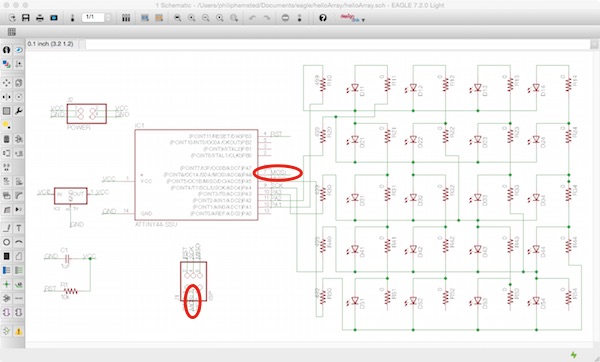Select the Arc tool

[18, 242]
